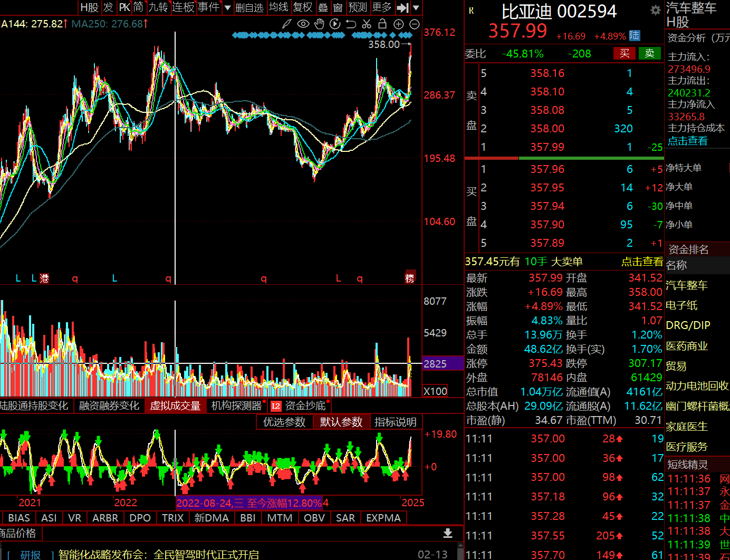Image resolution: width=730 pixels, height=560 pixels.
Task: Click the download arrow icon near 商品价格
Action: 448,534
